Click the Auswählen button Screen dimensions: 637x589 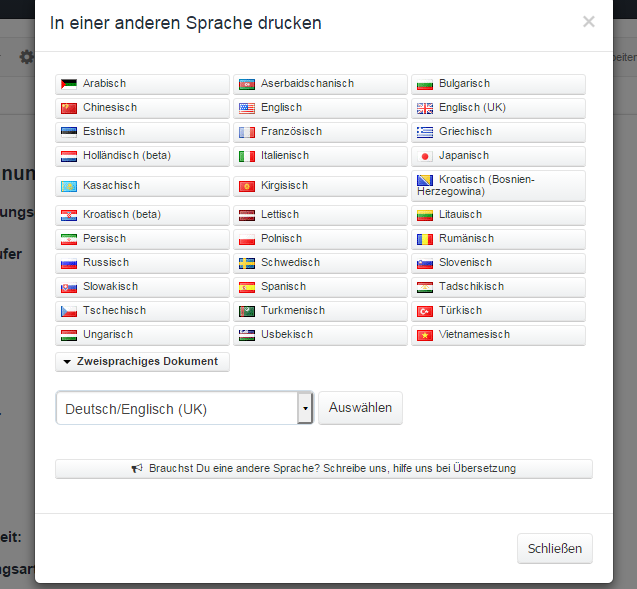coord(360,408)
